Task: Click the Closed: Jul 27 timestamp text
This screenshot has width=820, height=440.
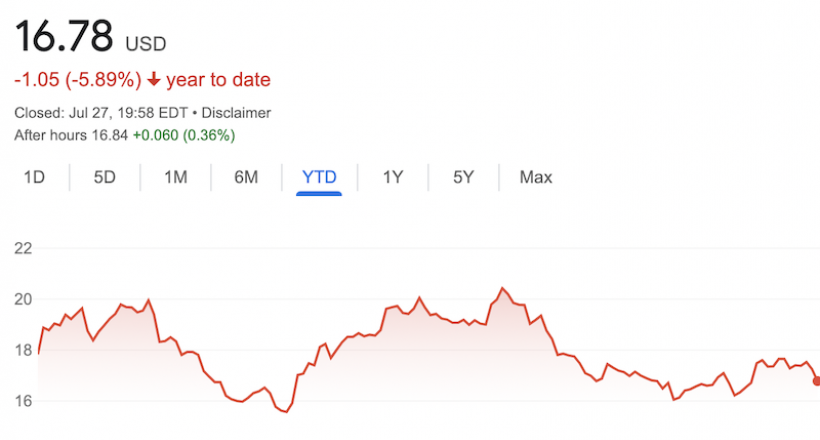Action: [x=88, y=113]
